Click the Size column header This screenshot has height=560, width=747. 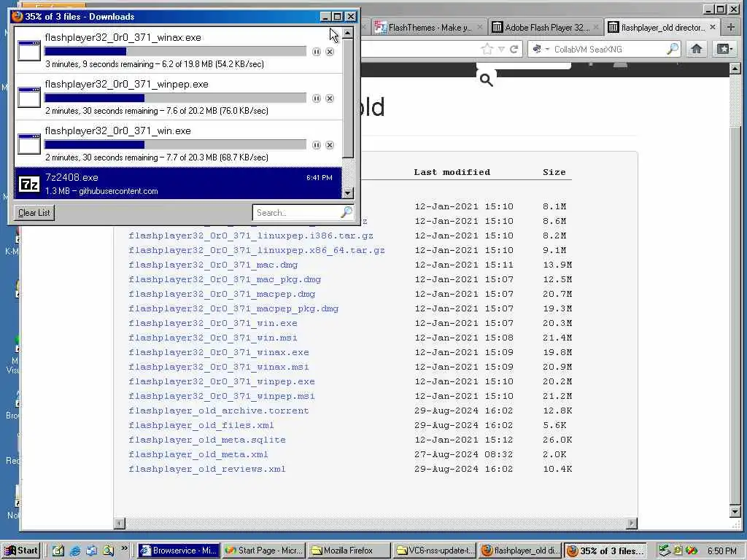click(x=554, y=172)
